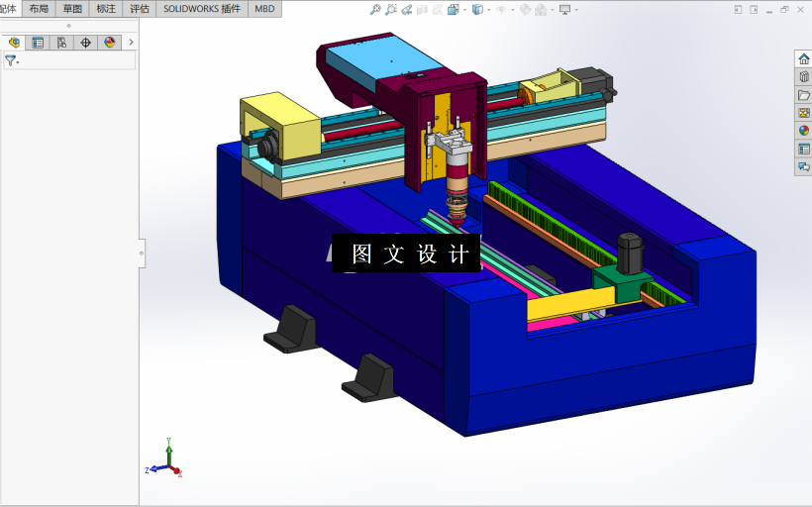Switch to the 布局 tab
Screen dimensions: 812x507
point(39,9)
